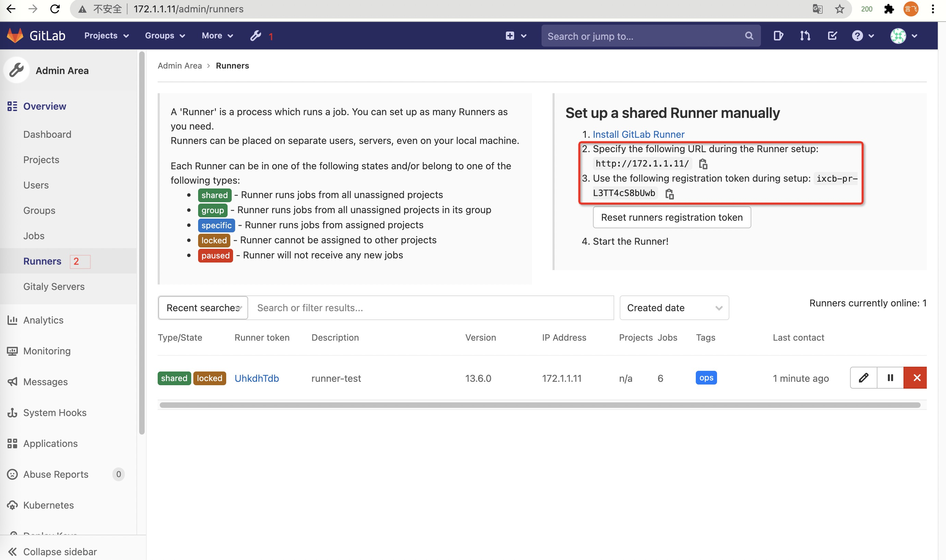Expand the More dropdown in navbar

(217, 36)
